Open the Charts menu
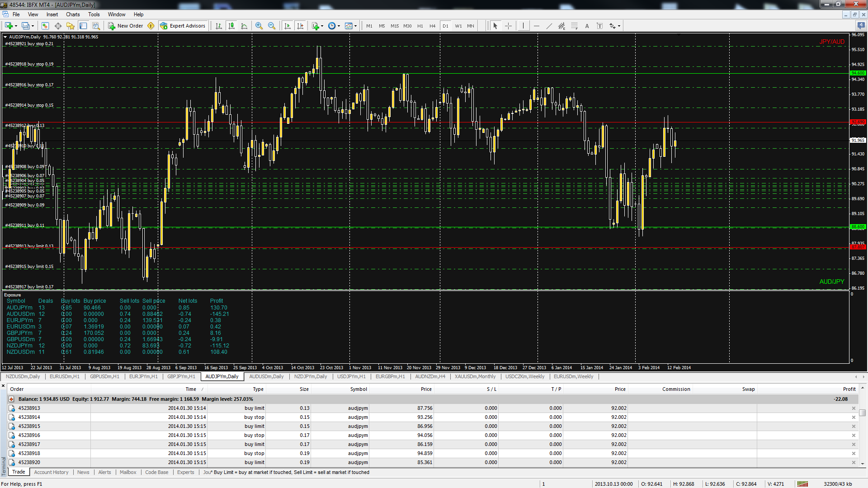The image size is (868, 488). coord(72,14)
